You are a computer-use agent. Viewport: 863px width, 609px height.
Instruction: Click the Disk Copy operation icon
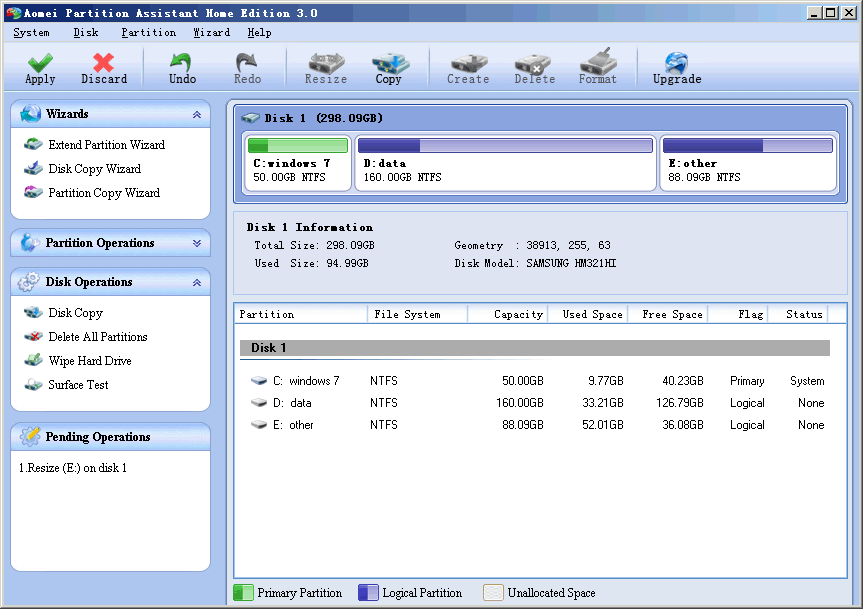coord(33,312)
